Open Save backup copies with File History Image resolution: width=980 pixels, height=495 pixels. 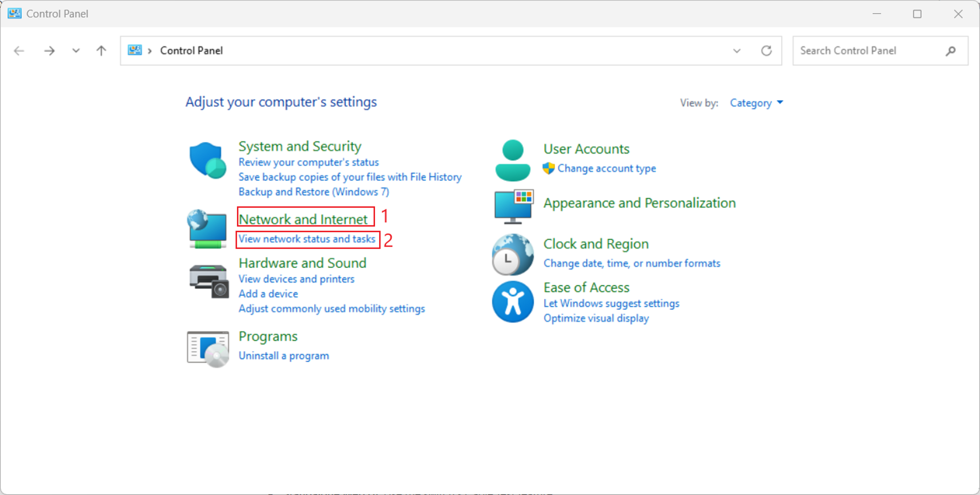tap(350, 177)
